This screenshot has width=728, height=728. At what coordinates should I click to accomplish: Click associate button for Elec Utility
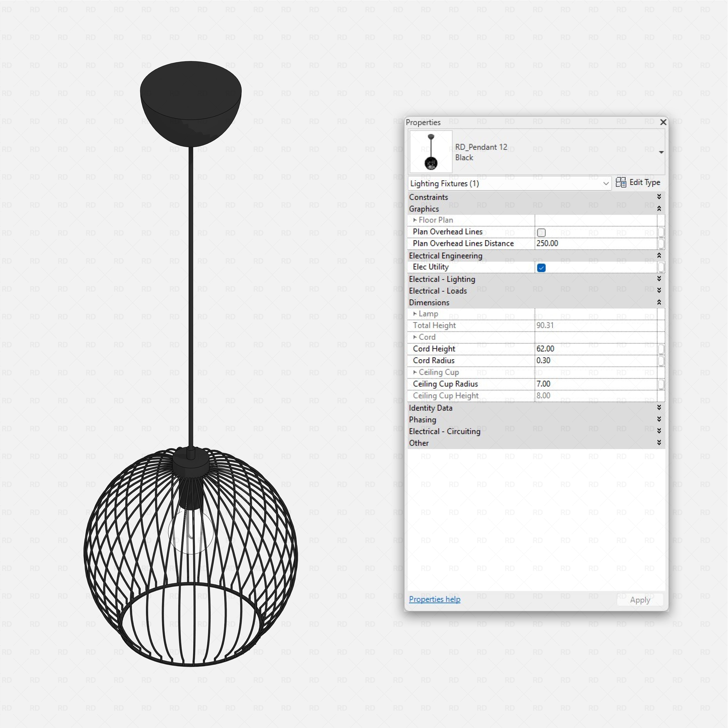(x=661, y=267)
